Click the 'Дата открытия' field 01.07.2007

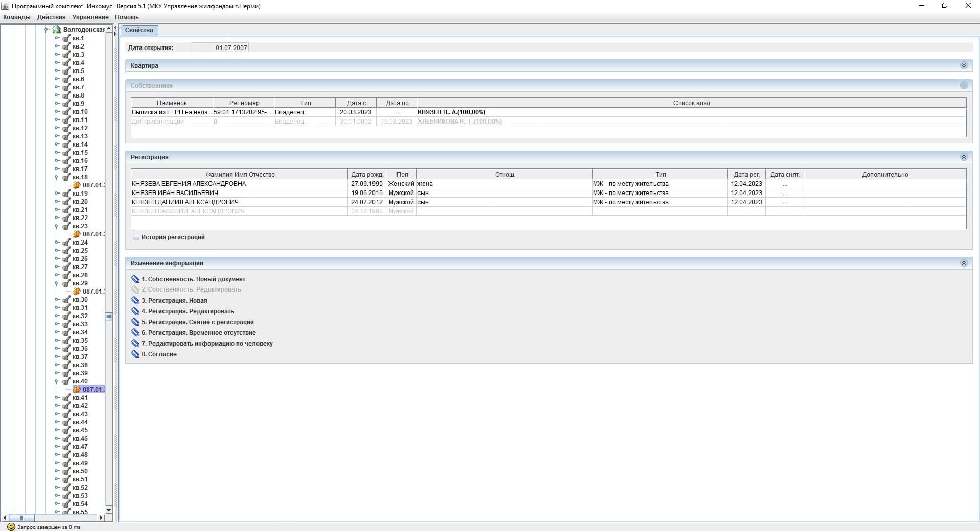coord(220,47)
